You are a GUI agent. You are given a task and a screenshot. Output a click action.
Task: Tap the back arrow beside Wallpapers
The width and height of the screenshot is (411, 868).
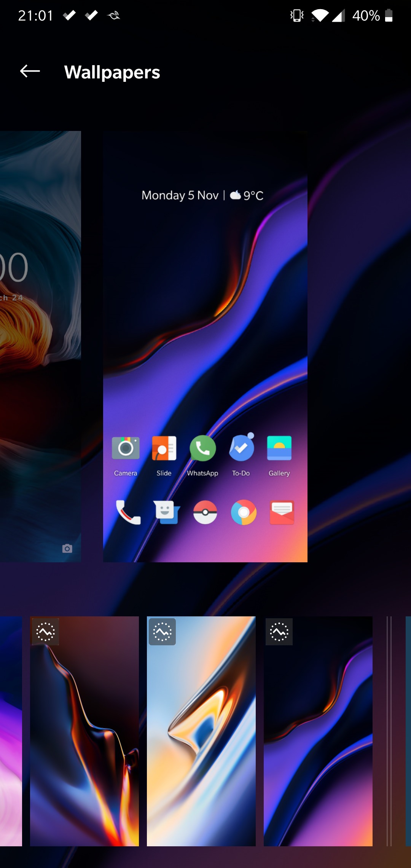coord(30,71)
